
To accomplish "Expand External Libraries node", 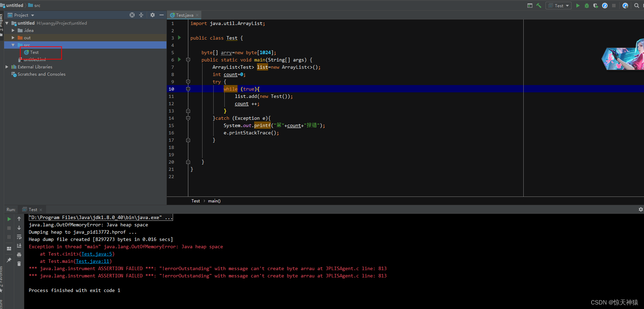I will tap(7, 67).
